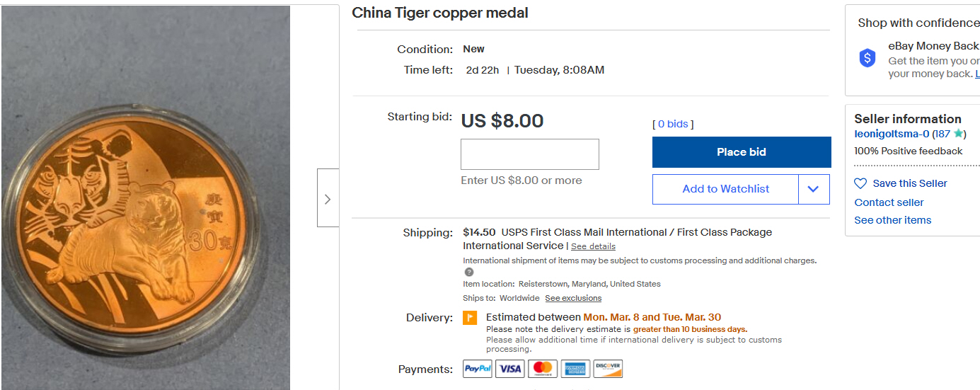Show the next product image

(328, 199)
